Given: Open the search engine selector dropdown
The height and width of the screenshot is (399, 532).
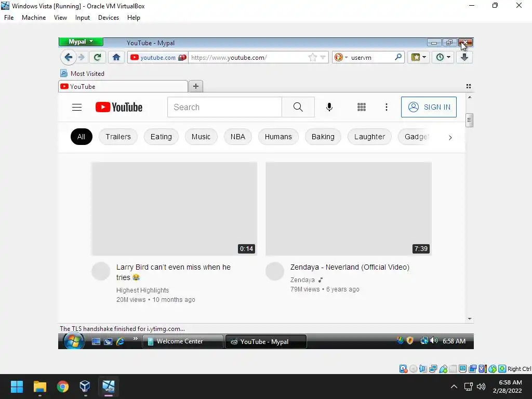Looking at the screenshot, I should tap(341, 57).
